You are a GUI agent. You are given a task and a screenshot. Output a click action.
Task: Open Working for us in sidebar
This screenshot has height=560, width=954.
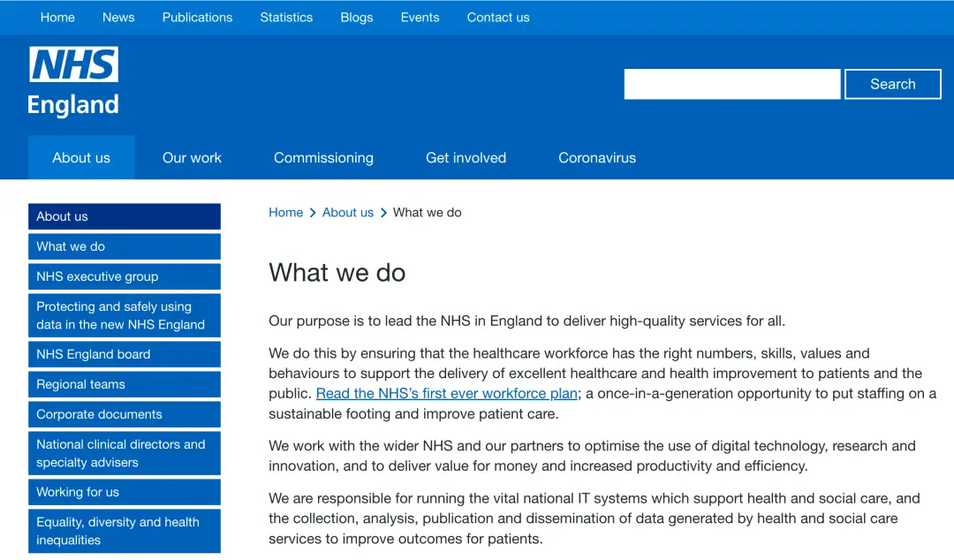tap(125, 492)
